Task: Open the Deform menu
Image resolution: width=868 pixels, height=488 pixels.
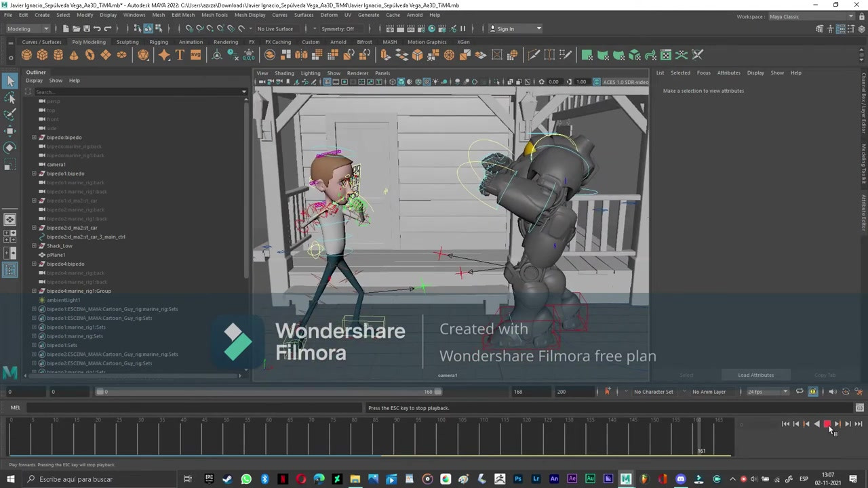Action: [x=329, y=15]
